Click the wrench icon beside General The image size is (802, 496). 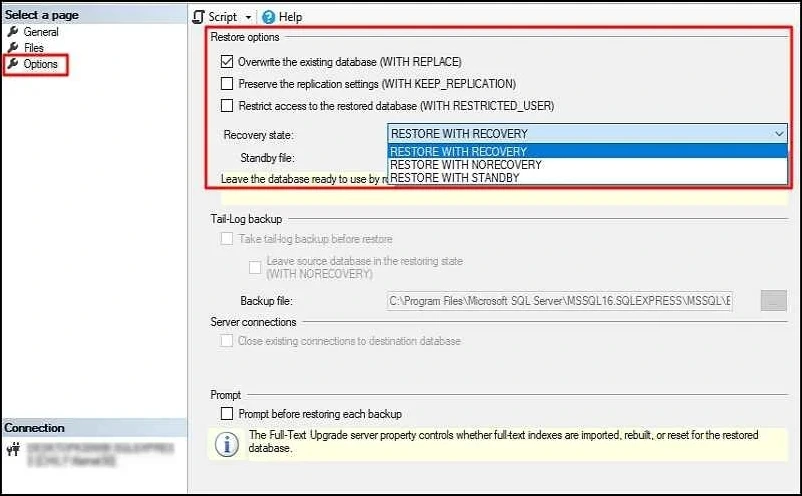pyautogui.click(x=13, y=32)
